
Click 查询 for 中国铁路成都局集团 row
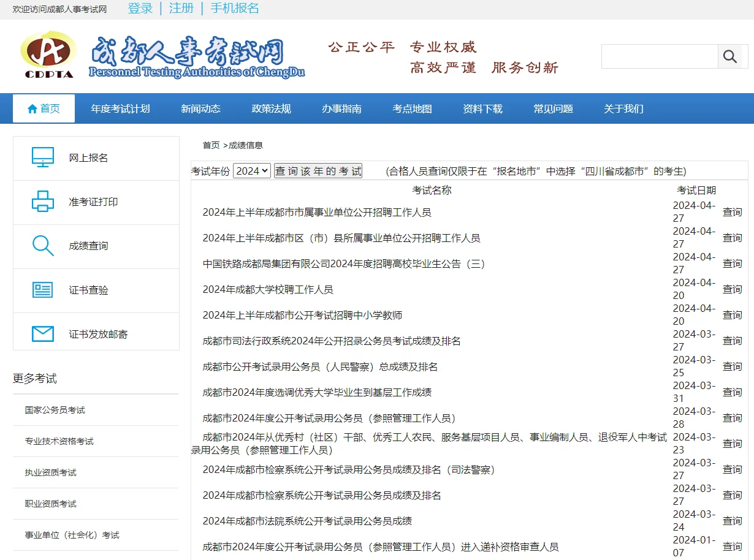point(732,263)
